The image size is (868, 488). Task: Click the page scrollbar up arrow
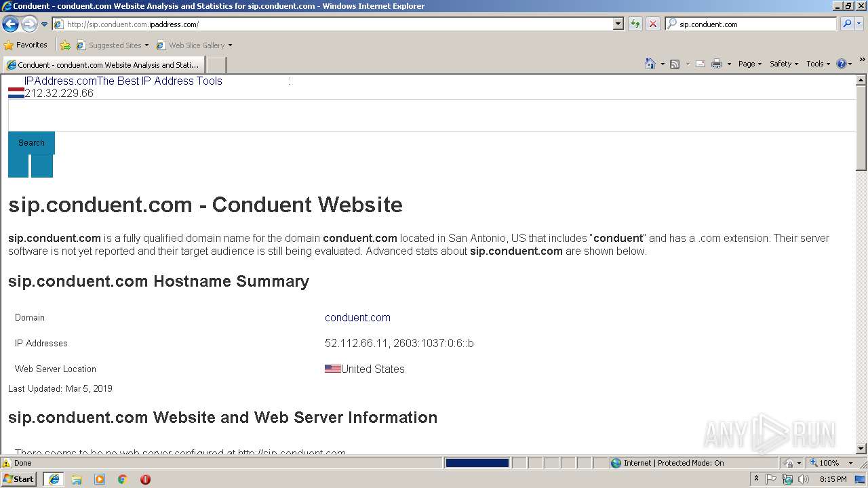pyautogui.click(x=861, y=80)
